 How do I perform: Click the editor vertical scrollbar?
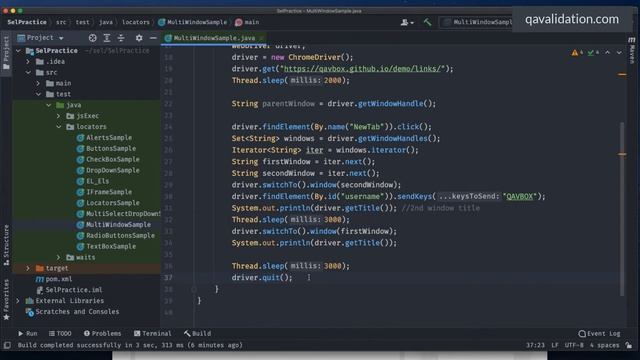[622, 208]
